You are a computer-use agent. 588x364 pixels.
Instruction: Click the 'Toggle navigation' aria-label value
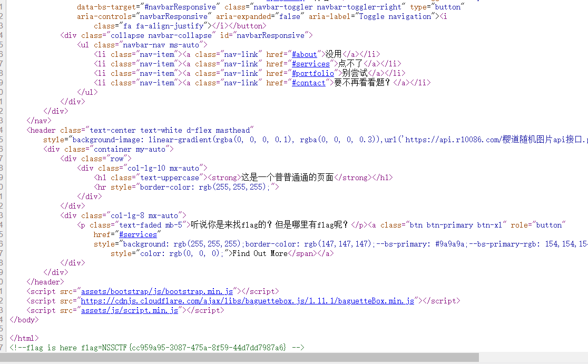point(395,16)
